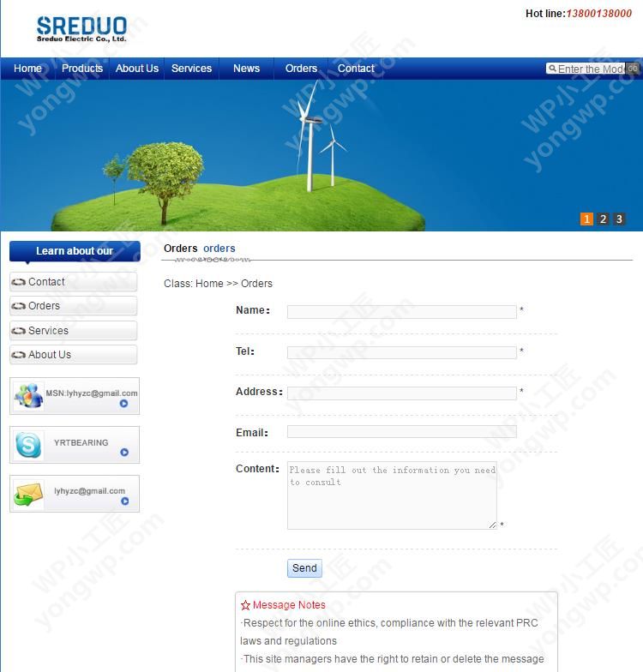This screenshot has height=672, width=643.
Task: Go to About Us in top navigation
Action: 137,69
